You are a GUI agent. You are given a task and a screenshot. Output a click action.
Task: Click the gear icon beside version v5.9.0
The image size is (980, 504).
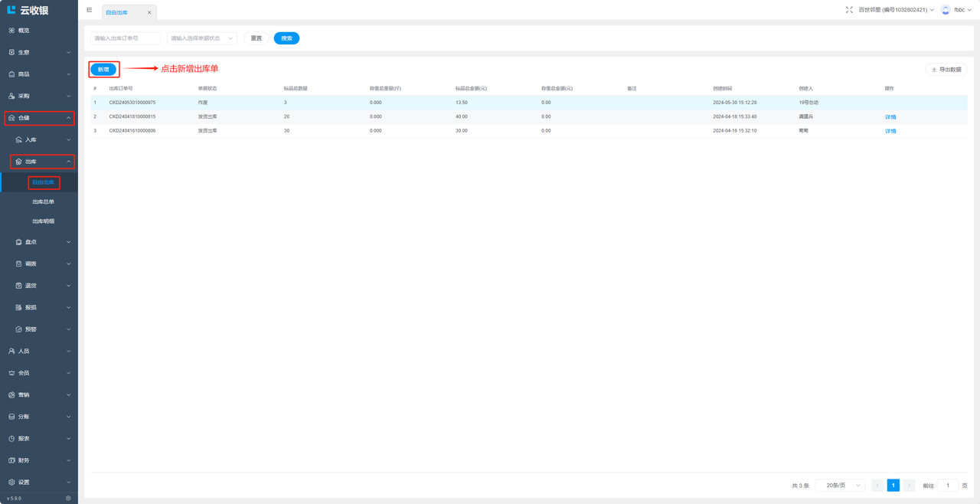tap(68, 498)
